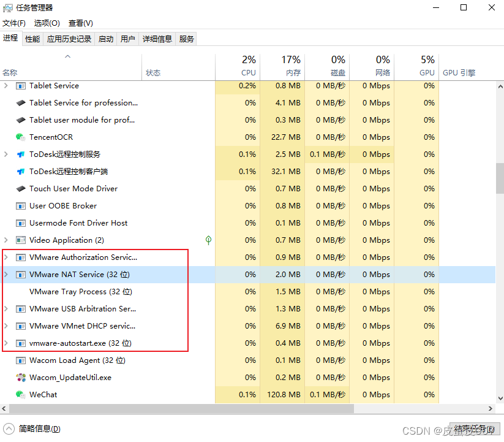Switch to the 性能 tab

[32, 39]
